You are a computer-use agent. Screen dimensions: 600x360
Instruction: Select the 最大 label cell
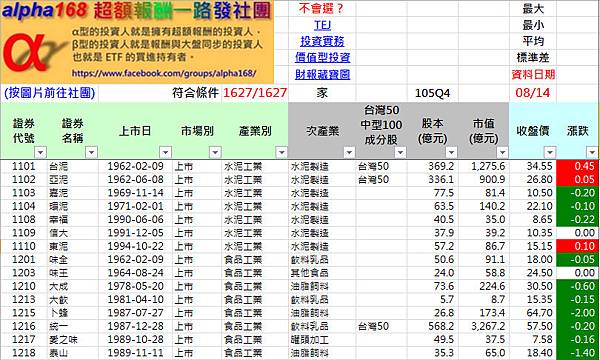[533, 9]
